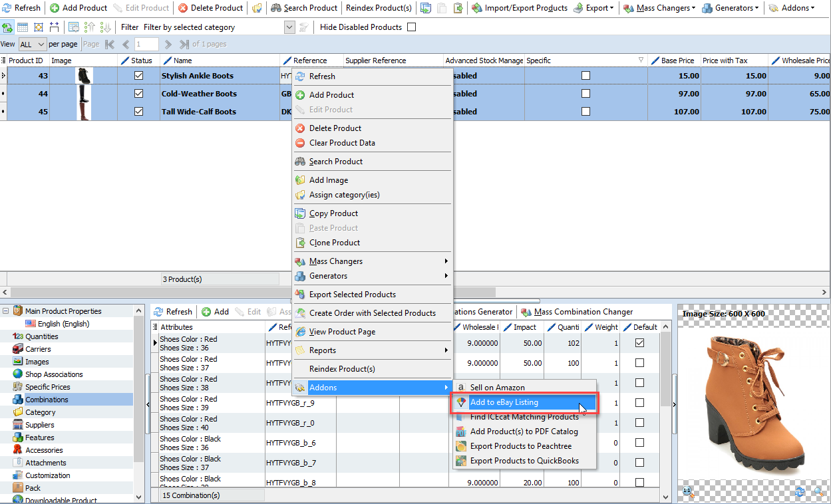Click the grid view icon on second toolbar
This screenshot has width=831, height=504.
tap(23, 27)
